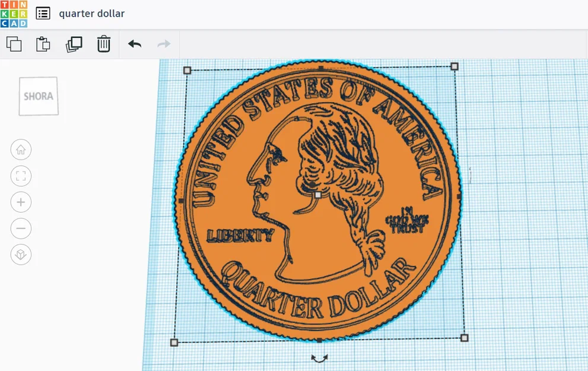Viewport: 588px width, 371px height.
Task: Return to home view
Action: (x=21, y=150)
